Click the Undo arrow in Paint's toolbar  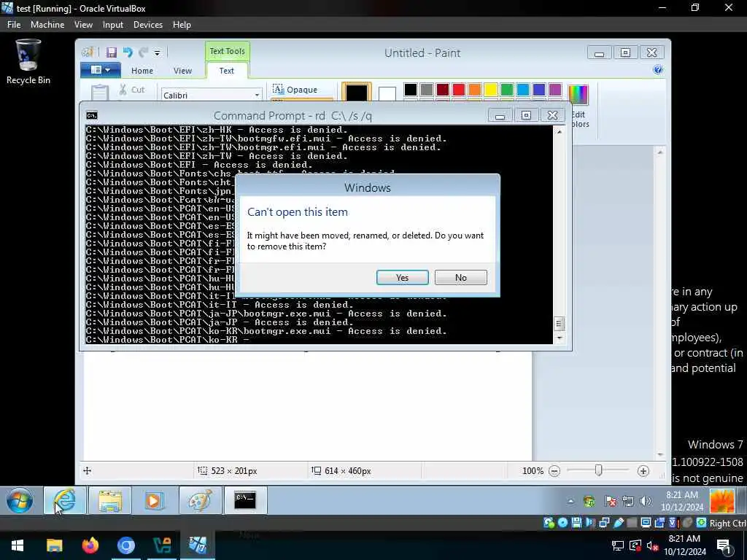coord(127,52)
